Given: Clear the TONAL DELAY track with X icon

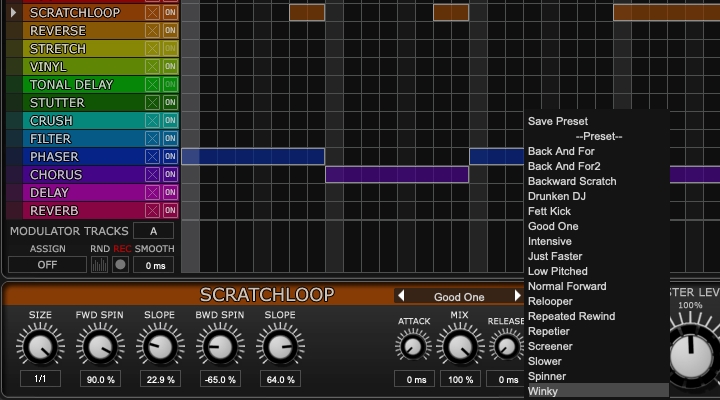Looking at the screenshot, I should [152, 85].
